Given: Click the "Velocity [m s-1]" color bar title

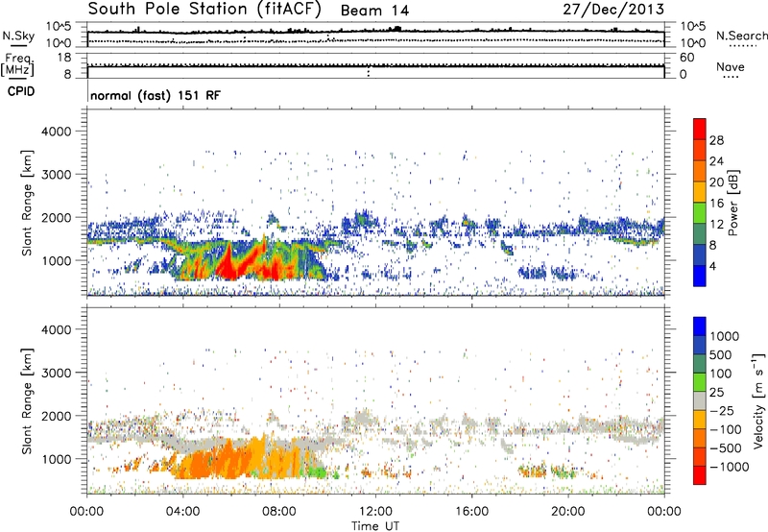Looking at the screenshot, I should click(758, 400).
